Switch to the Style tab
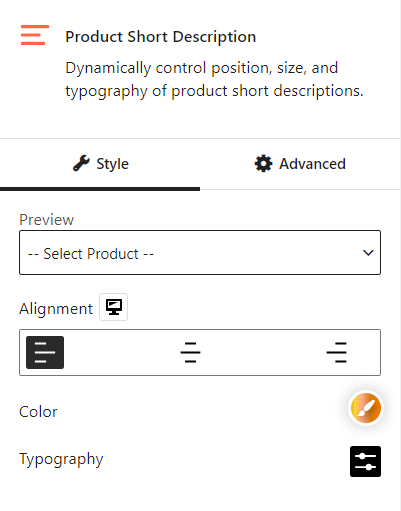The height and width of the screenshot is (511, 401). click(100, 164)
